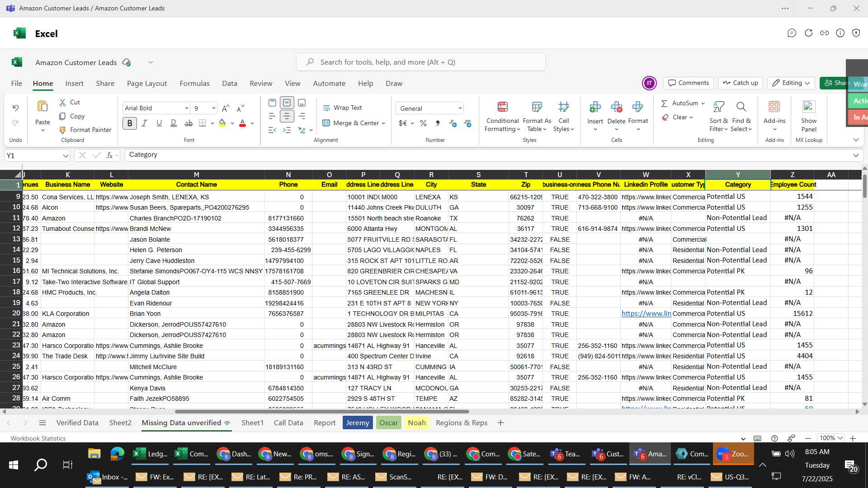Apply the red font color swatch
Image resolution: width=868 pixels, height=488 pixels.
point(242,123)
